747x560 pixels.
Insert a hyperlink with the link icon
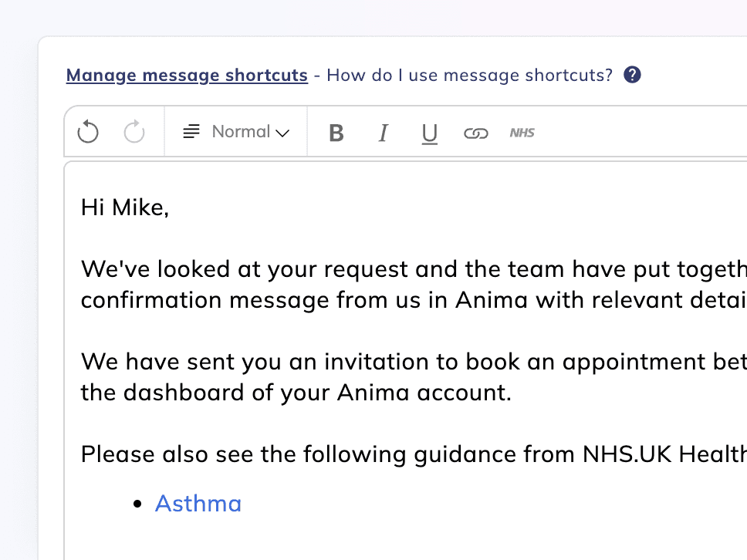pos(475,133)
